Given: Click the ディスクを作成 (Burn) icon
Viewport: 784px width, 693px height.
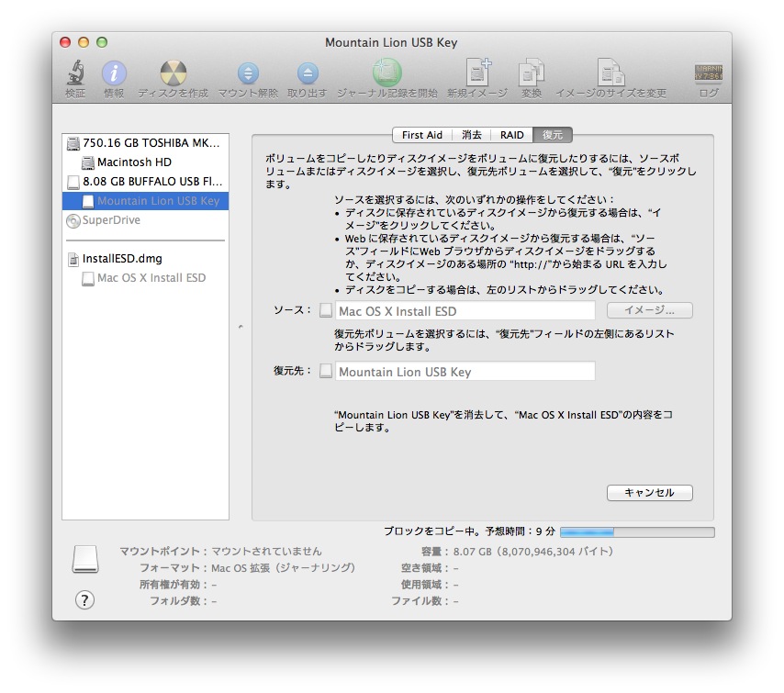Looking at the screenshot, I should 173,73.
